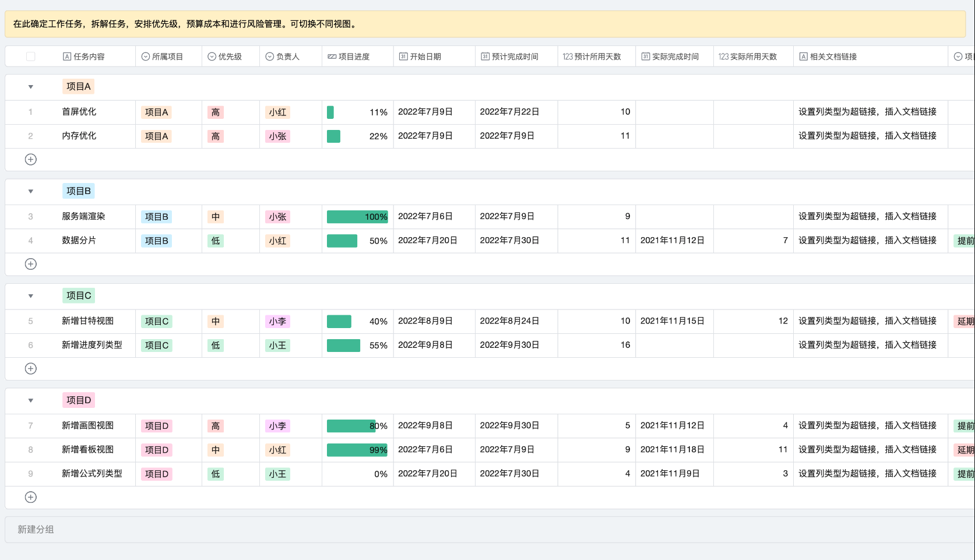Select the 高 priority tag for 首屏优化

[216, 112]
